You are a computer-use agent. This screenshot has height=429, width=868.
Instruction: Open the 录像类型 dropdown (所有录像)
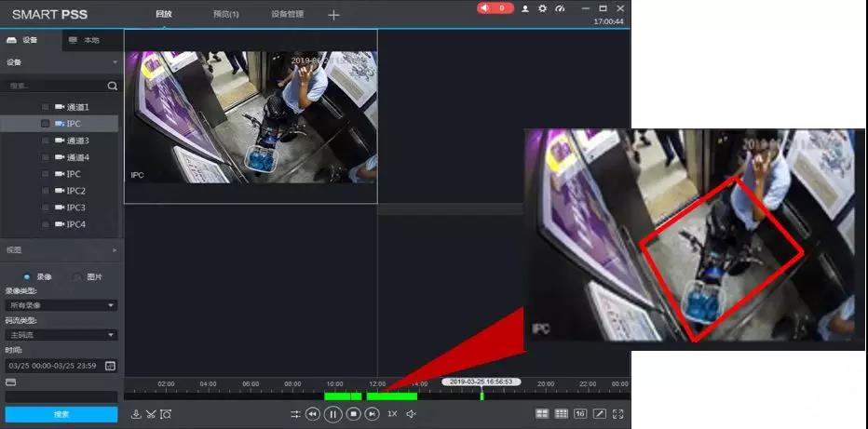[61, 305]
